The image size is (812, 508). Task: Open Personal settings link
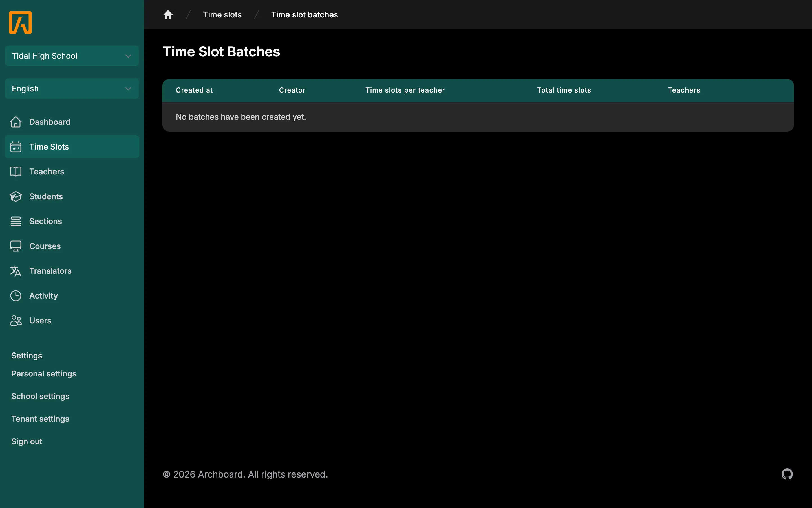tap(44, 374)
